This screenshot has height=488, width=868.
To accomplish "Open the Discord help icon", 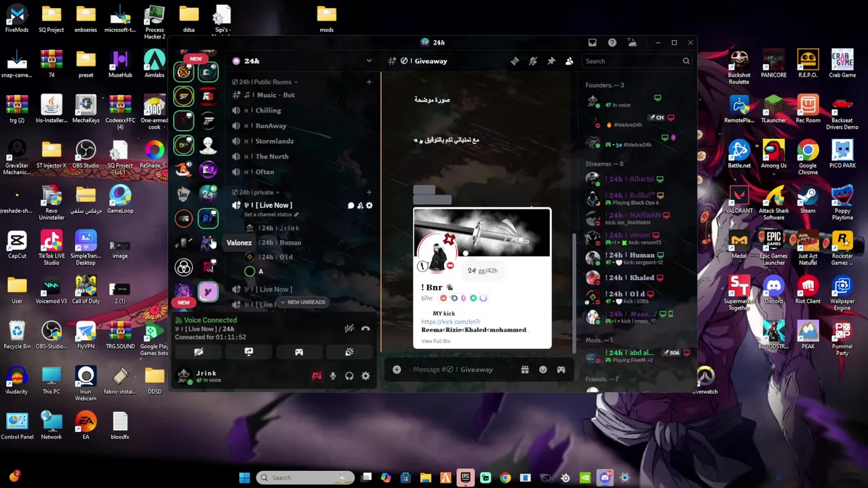I will (x=612, y=43).
